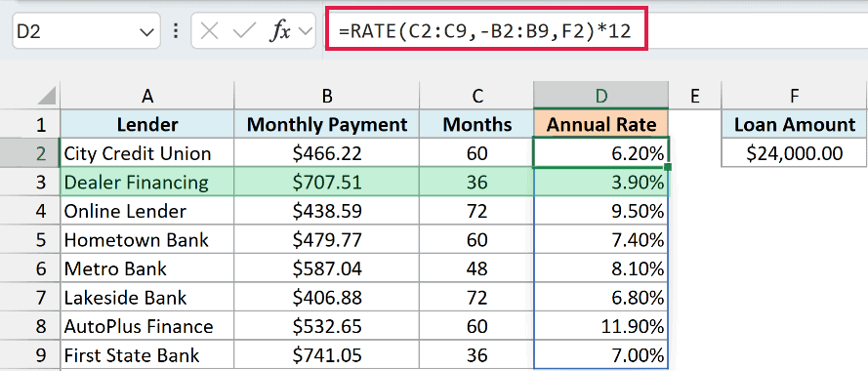Select Metro Bank cell
This screenshot has height=371, width=868.
[146, 268]
